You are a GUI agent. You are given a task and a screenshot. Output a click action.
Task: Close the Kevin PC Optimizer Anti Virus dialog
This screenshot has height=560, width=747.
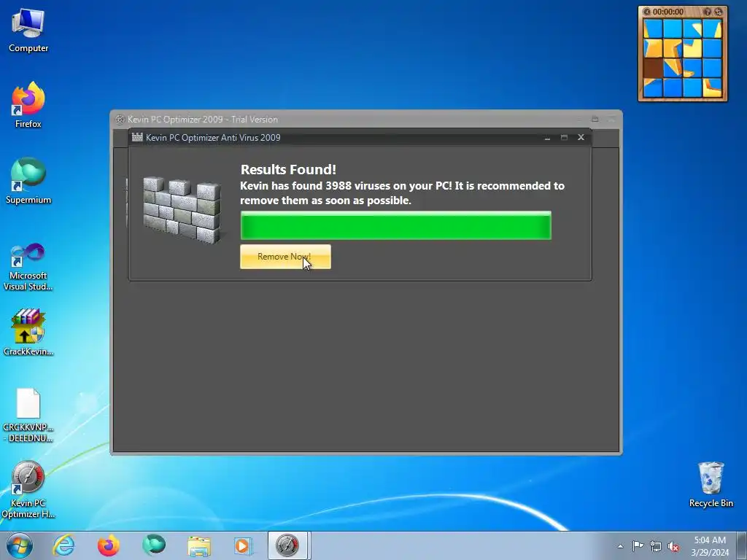tap(581, 137)
